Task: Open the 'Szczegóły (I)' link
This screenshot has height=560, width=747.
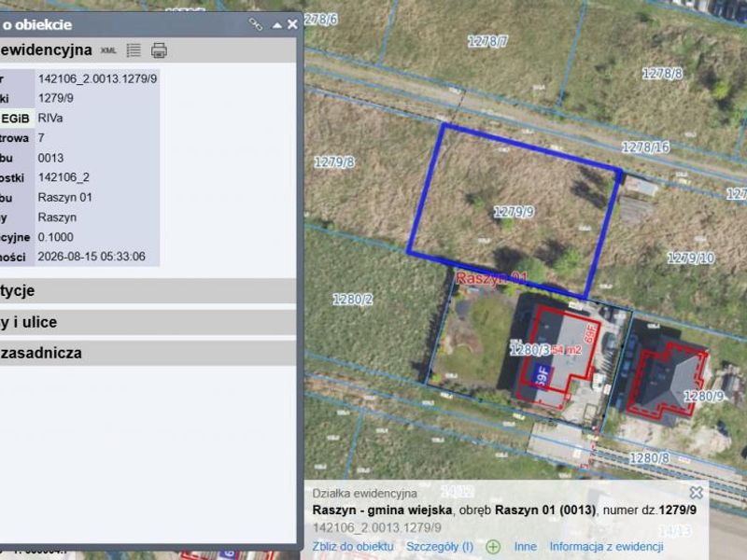Action: point(440,547)
